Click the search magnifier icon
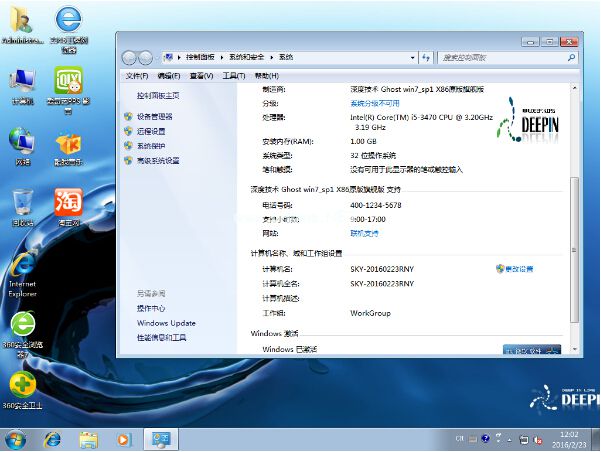The image size is (601, 452). tap(571, 58)
